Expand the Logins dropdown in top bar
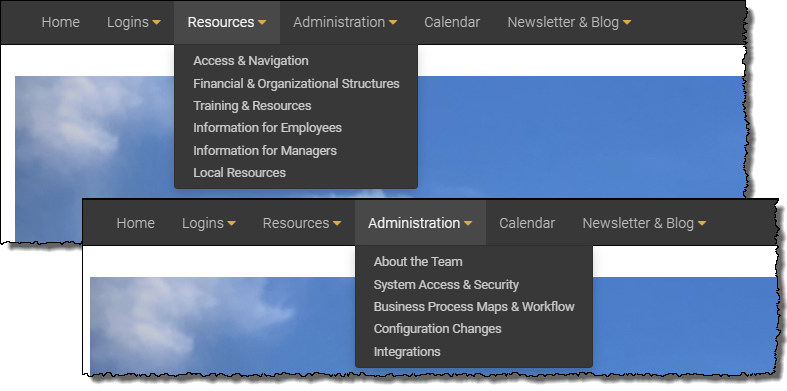This screenshot has height=391, width=787. click(134, 22)
